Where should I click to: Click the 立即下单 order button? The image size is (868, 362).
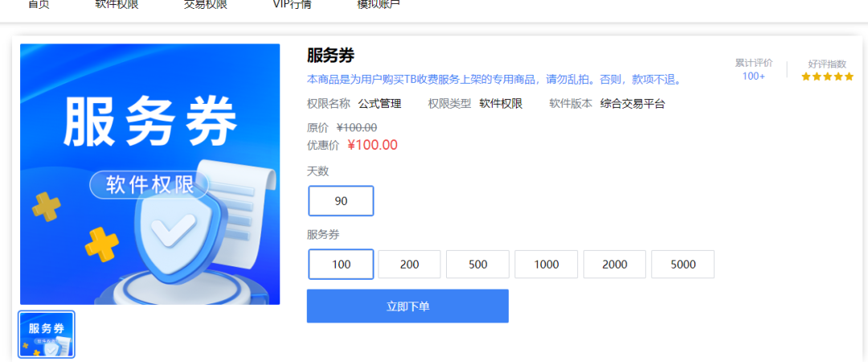407,306
